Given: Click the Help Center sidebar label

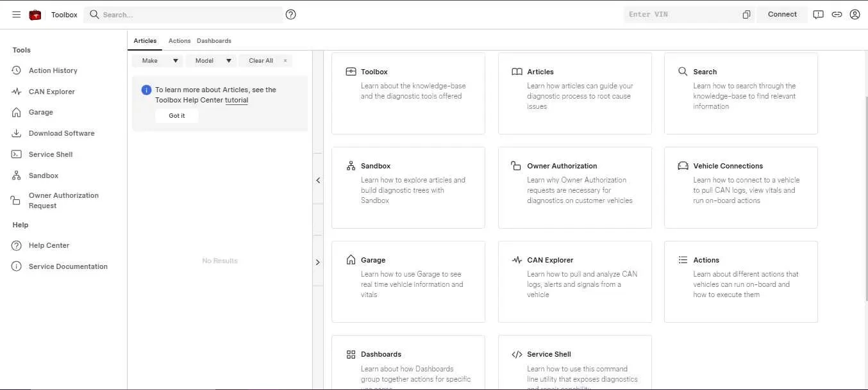Looking at the screenshot, I should pos(49,245).
